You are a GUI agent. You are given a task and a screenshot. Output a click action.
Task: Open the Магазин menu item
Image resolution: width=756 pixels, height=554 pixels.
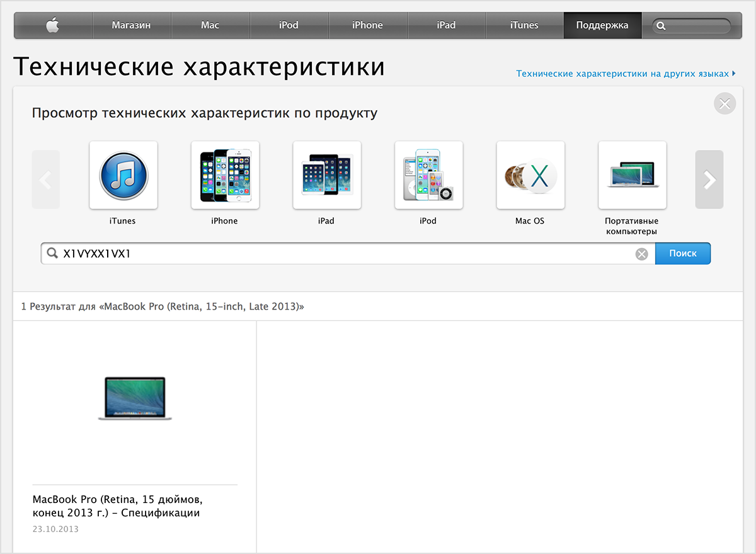coord(132,26)
